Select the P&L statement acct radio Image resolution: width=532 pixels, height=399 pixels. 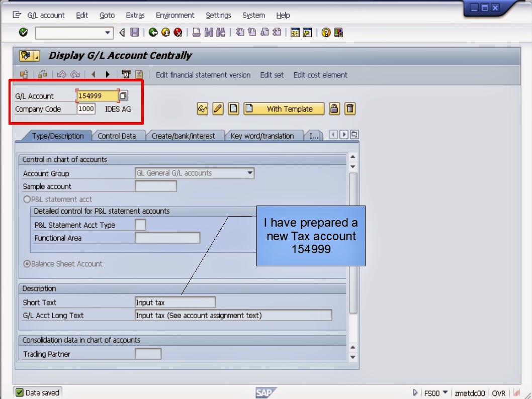pos(27,199)
